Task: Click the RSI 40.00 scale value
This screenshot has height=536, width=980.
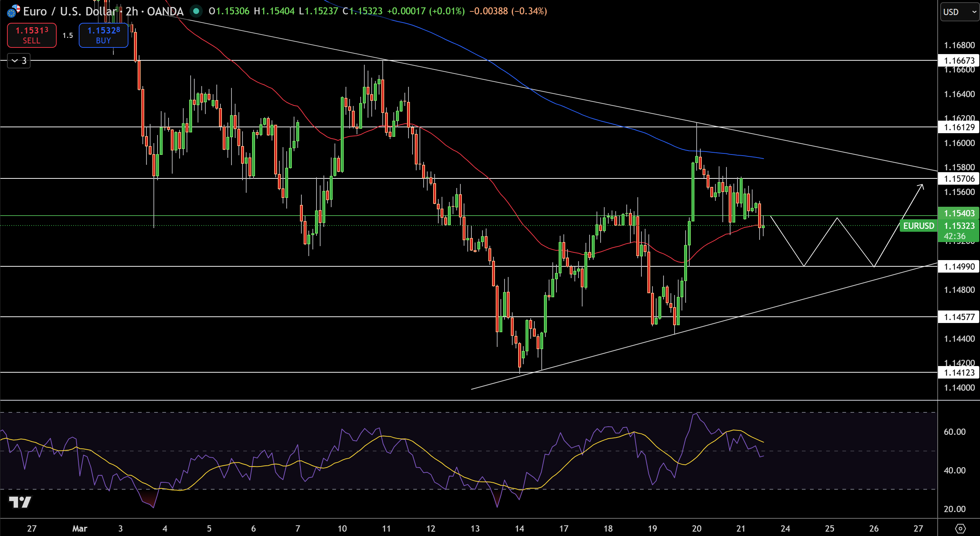Action: coord(955,470)
